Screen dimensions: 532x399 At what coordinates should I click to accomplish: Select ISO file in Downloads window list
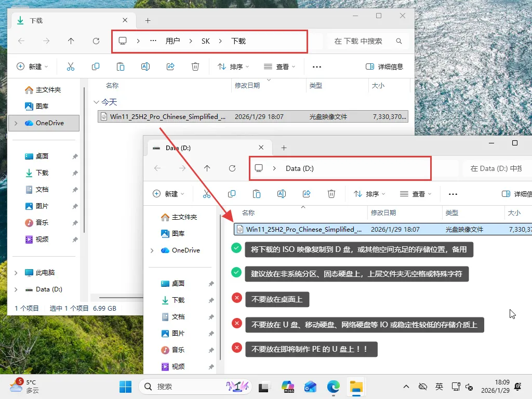coord(253,117)
